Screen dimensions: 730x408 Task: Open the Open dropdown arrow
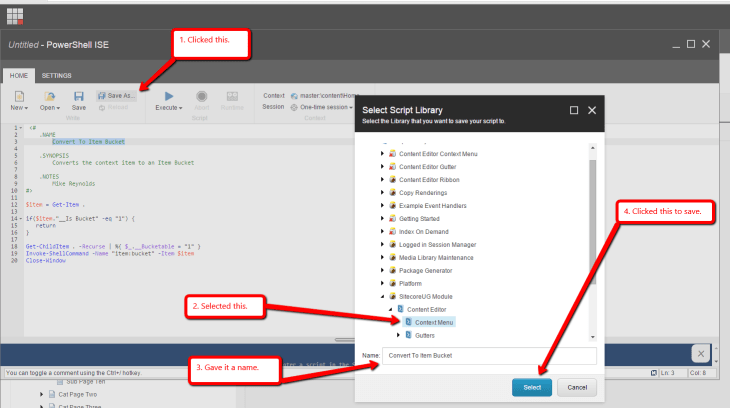pyautogui.click(x=58, y=108)
